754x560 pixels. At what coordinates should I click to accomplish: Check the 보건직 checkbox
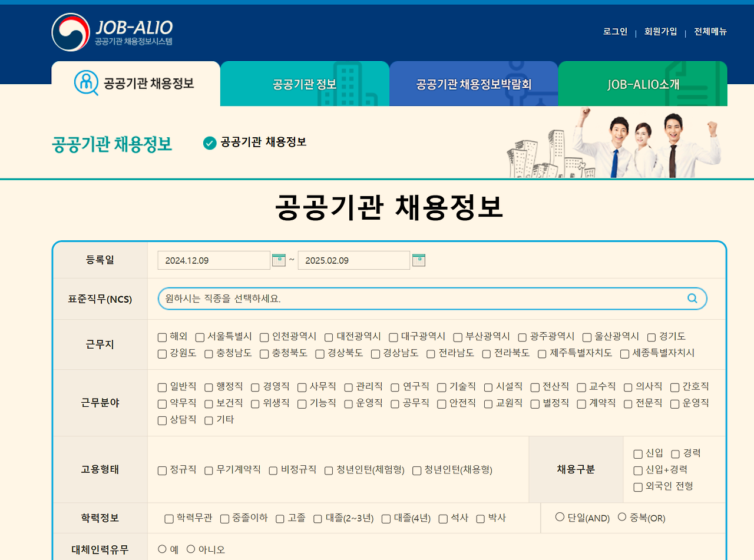tap(209, 404)
